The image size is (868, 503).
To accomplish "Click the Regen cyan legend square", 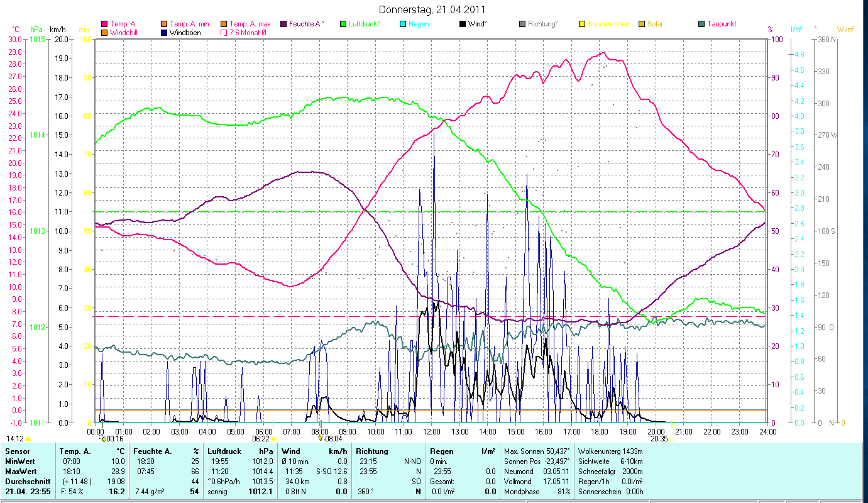I will (x=403, y=24).
